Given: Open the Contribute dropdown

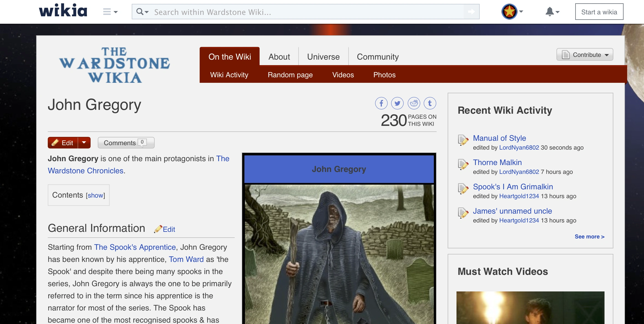Looking at the screenshot, I should coord(585,55).
